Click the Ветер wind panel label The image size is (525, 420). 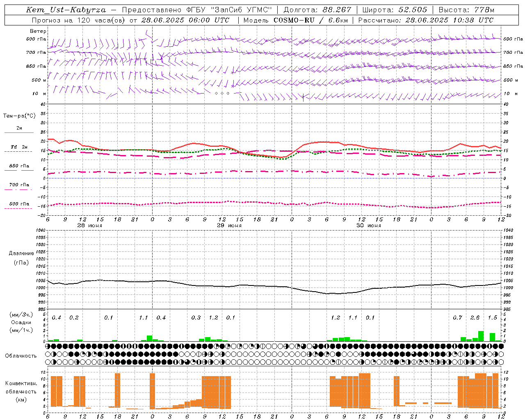tap(38, 31)
